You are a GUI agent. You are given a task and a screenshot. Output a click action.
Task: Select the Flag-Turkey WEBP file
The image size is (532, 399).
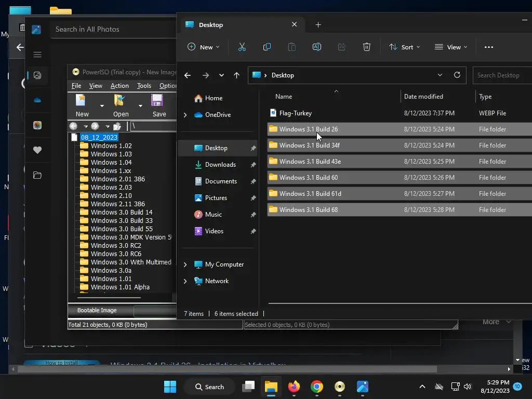click(x=400, y=113)
